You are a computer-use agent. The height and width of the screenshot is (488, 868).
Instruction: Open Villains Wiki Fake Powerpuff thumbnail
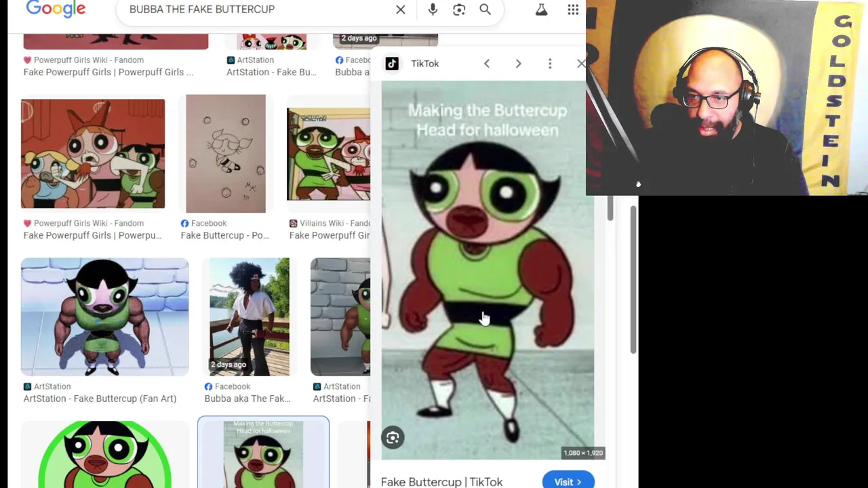tap(328, 154)
